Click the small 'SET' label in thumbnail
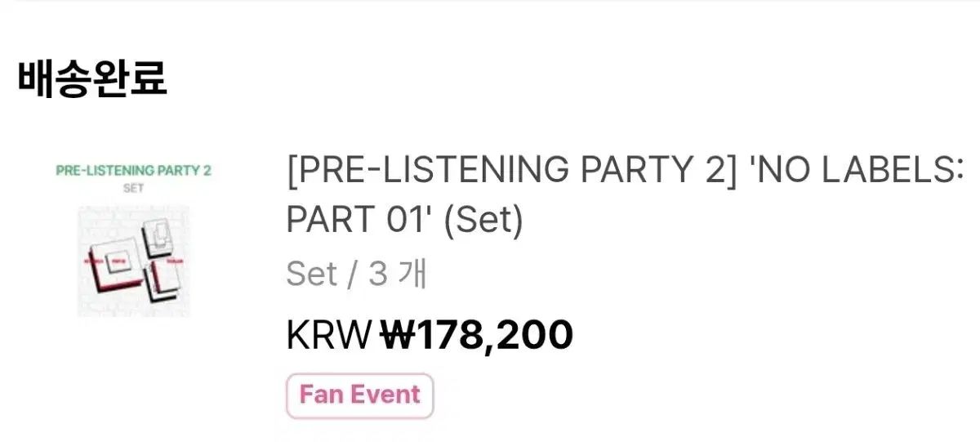 point(134,188)
